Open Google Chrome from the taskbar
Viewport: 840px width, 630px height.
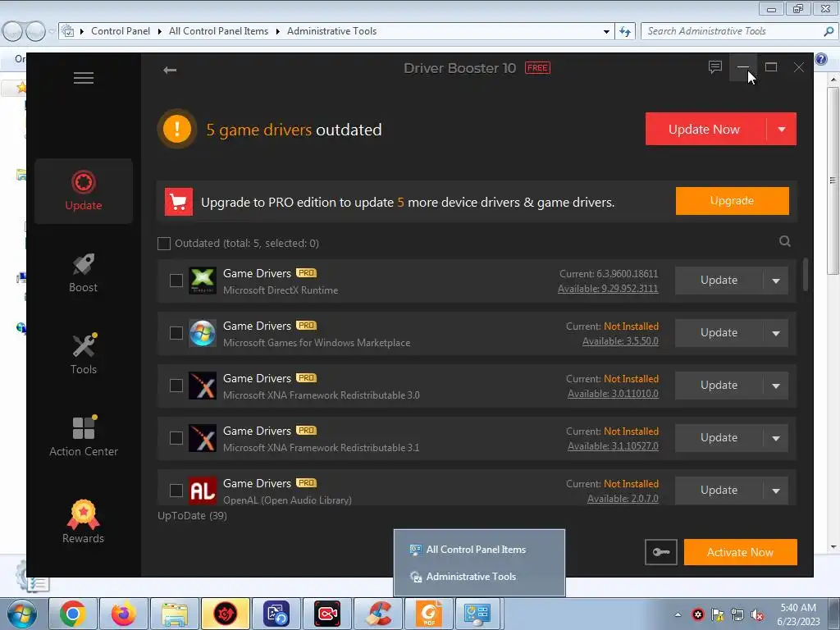pyautogui.click(x=73, y=614)
